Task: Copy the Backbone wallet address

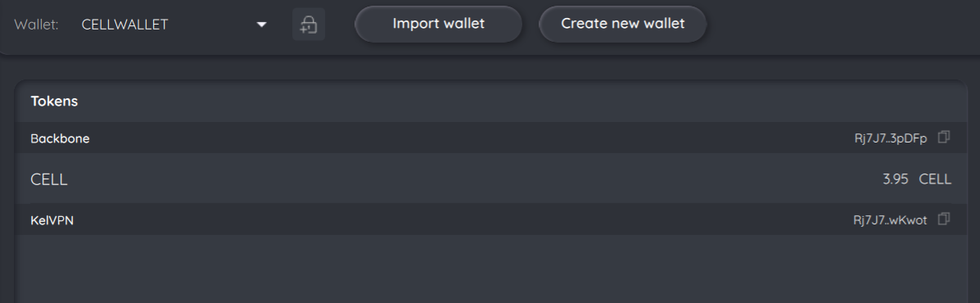Action: click(x=944, y=137)
